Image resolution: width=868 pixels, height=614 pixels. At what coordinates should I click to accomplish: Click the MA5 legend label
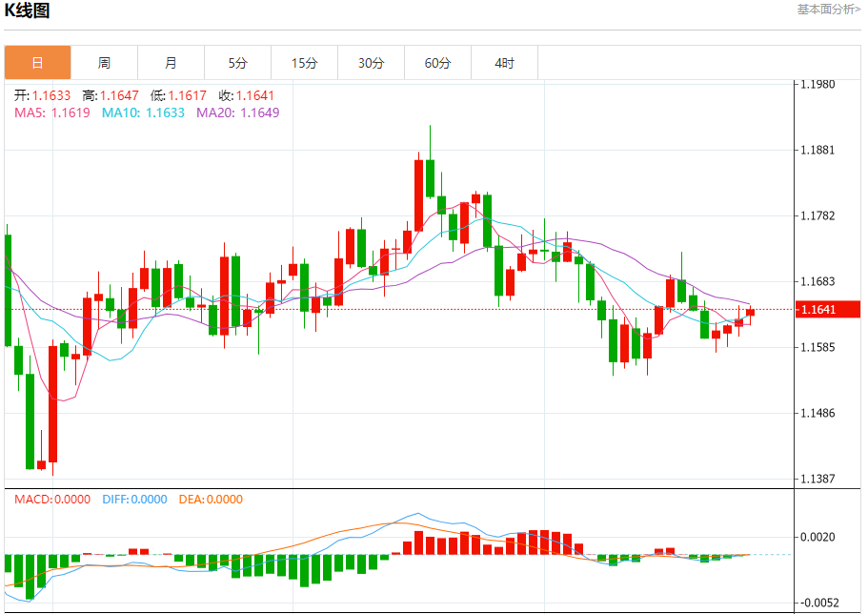click(x=51, y=113)
